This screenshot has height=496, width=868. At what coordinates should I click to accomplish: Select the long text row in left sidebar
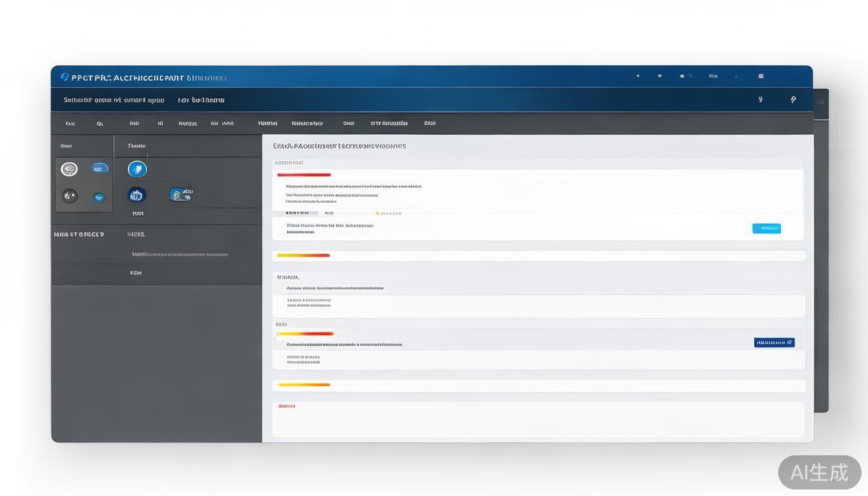180,254
